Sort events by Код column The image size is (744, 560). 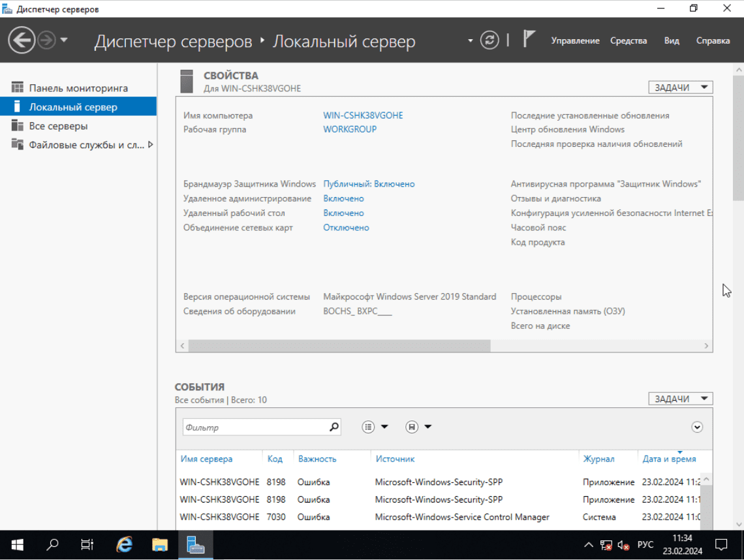(x=275, y=459)
